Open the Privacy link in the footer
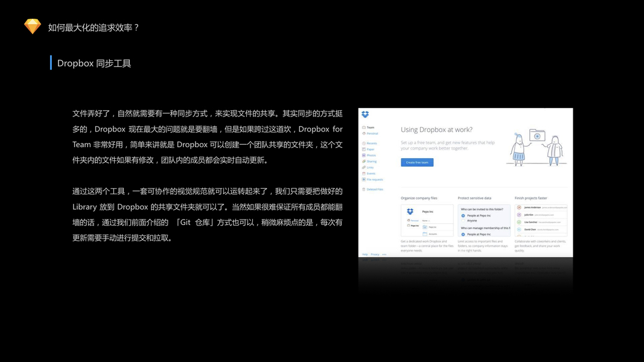This screenshot has height=362, width=644. (375, 255)
